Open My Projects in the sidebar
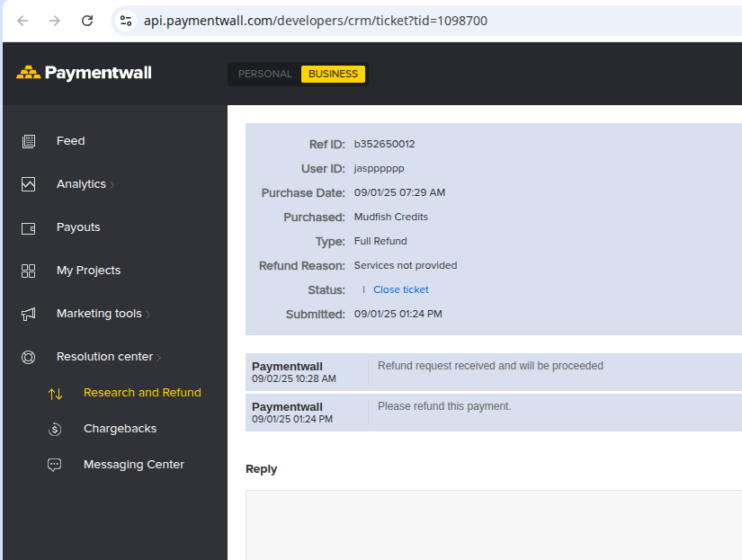The image size is (742, 560). pyautogui.click(x=88, y=271)
